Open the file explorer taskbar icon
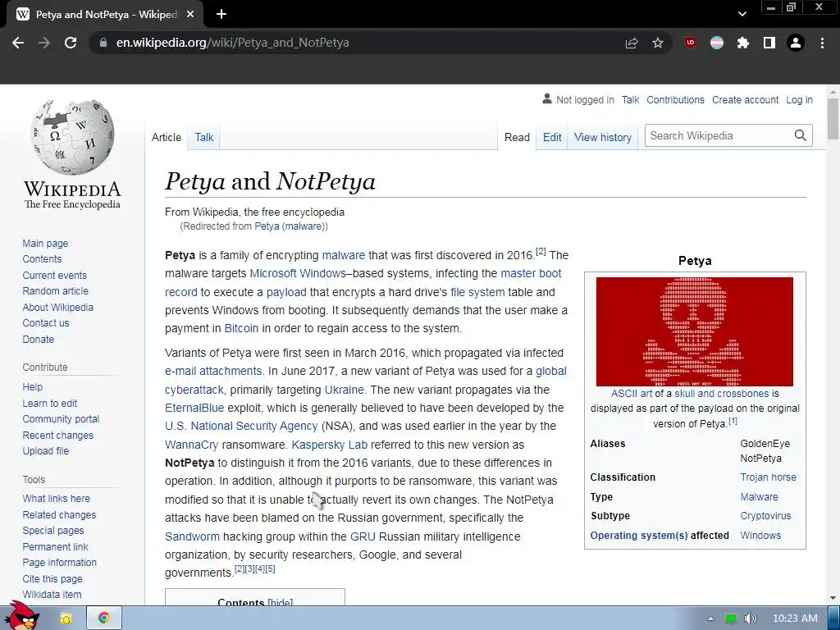Viewport: 840px width, 630px height. pyautogui.click(x=66, y=619)
